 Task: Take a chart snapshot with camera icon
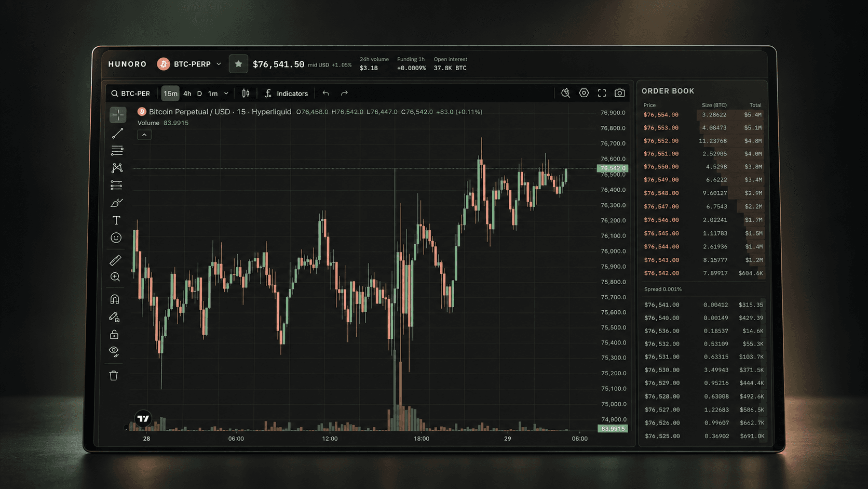point(620,93)
